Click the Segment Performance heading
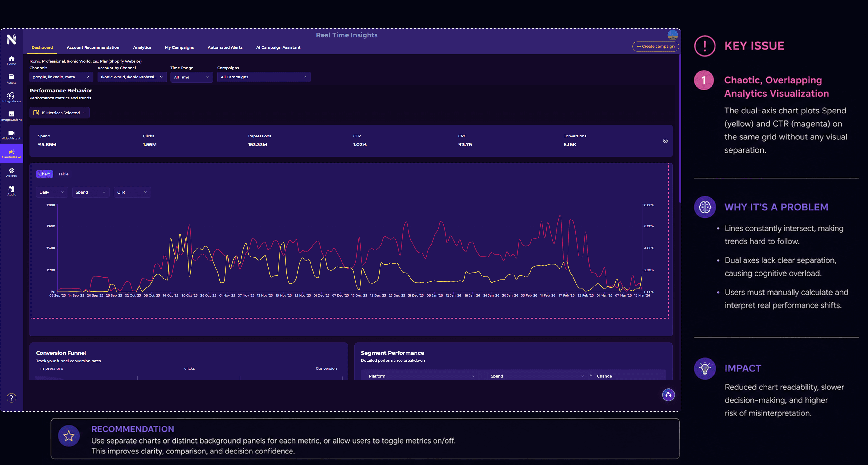The image size is (868, 465). (x=392, y=353)
